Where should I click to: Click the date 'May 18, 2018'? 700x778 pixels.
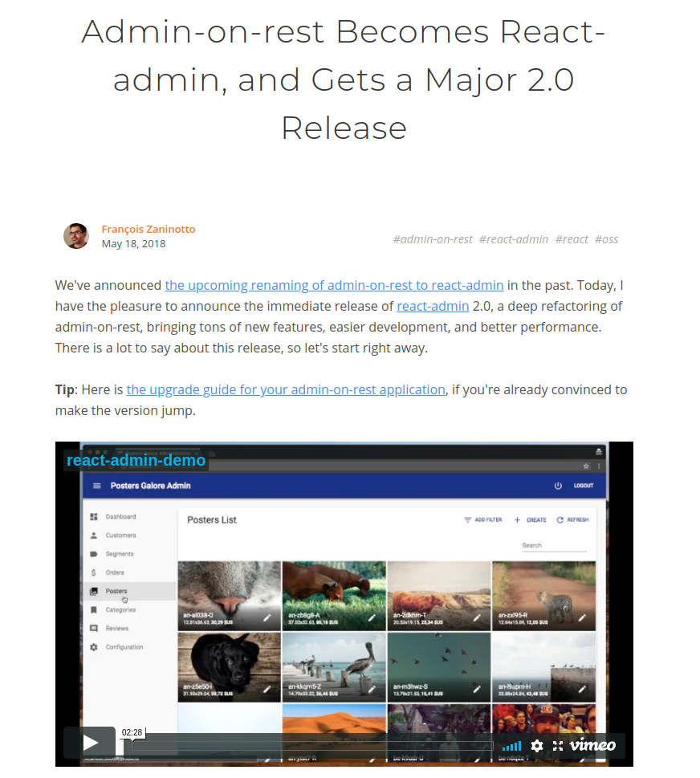[133, 243]
